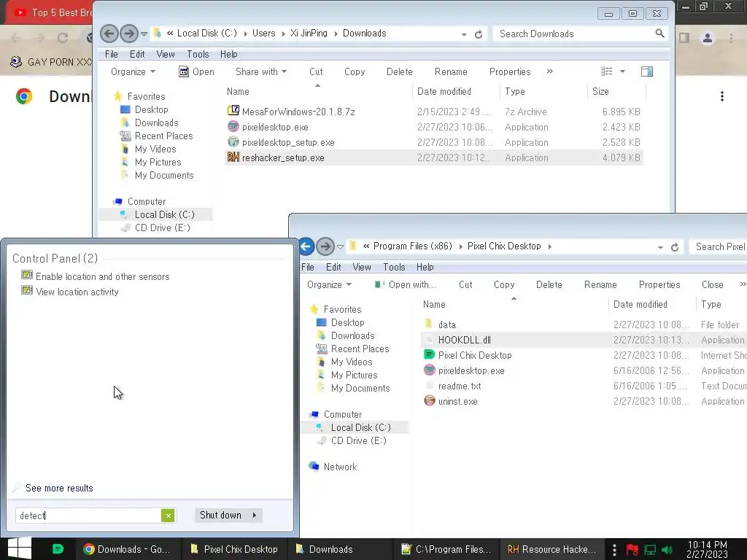
Task: Click Open with... in Pixel Chix toolbar
Action: click(x=406, y=284)
